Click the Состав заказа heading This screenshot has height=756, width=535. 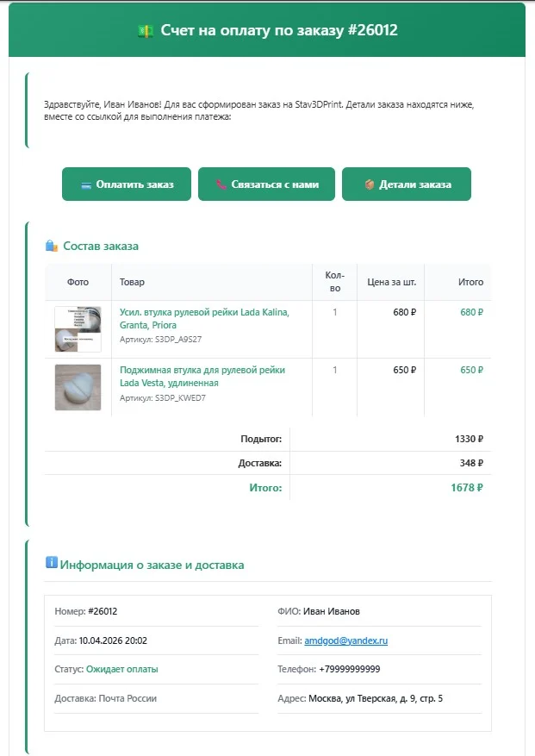tap(101, 246)
